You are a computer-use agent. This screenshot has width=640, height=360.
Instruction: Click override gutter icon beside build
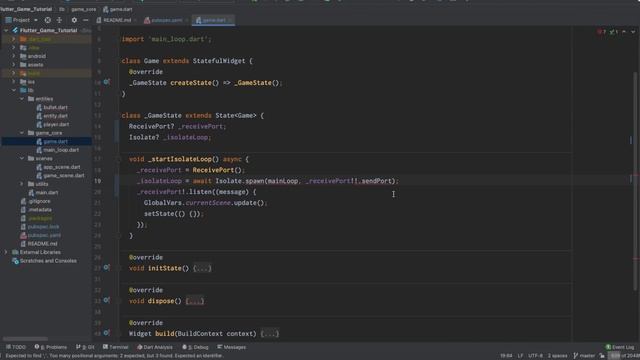click(x=106, y=333)
